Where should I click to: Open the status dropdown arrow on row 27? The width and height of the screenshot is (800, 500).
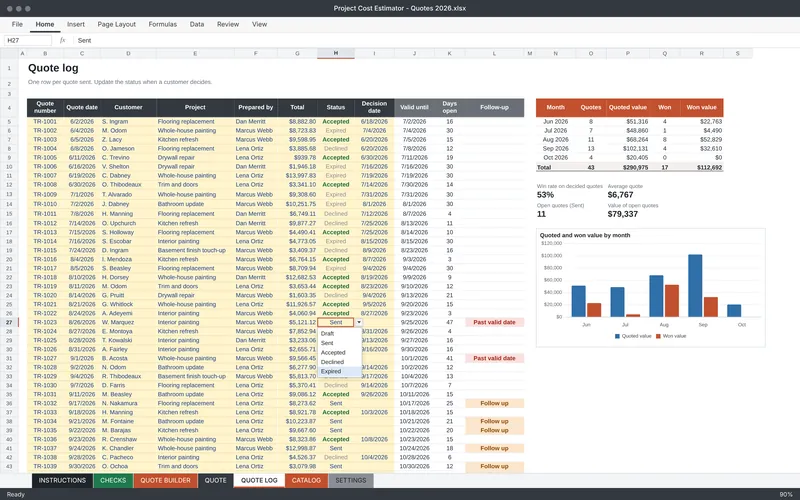pos(359,322)
